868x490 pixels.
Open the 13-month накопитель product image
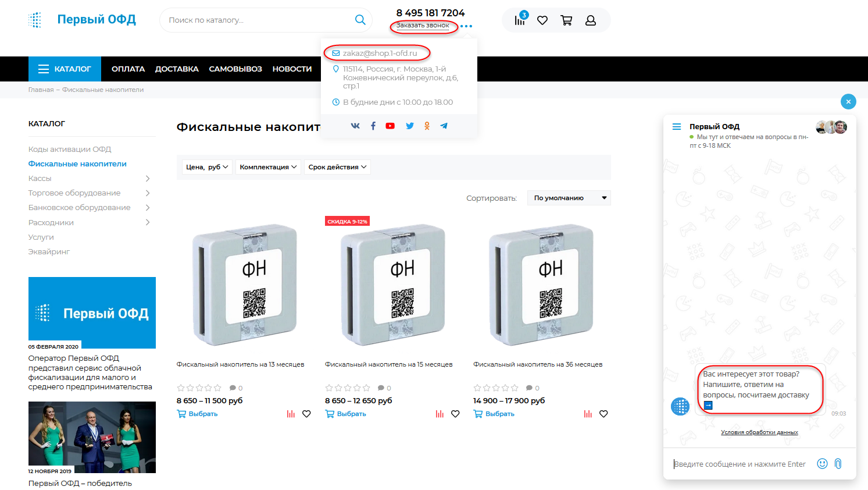point(244,285)
